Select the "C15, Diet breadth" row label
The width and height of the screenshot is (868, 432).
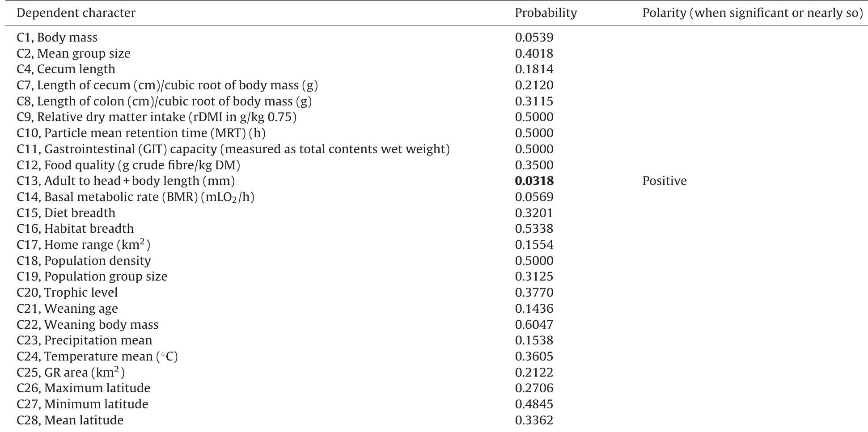tap(66, 213)
